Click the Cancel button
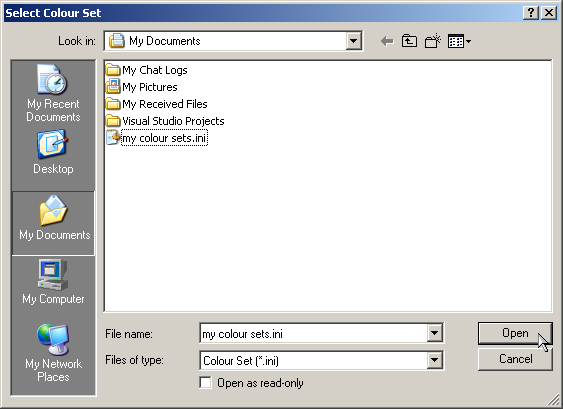 [x=515, y=359]
